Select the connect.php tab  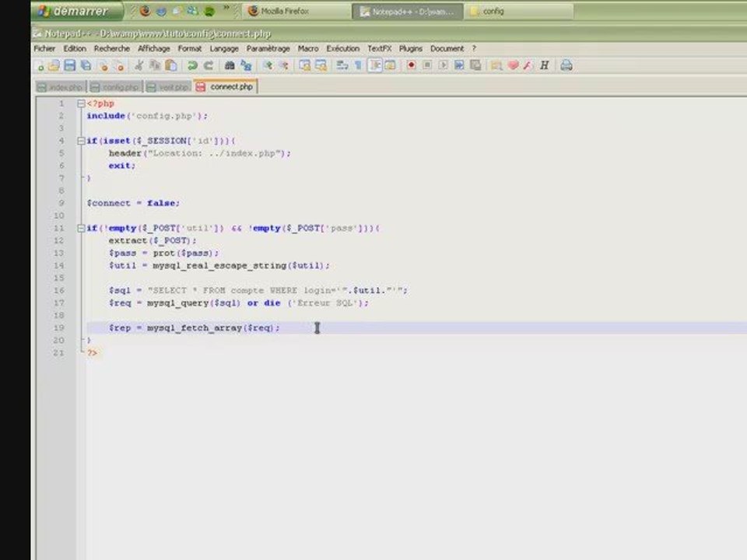tap(226, 86)
